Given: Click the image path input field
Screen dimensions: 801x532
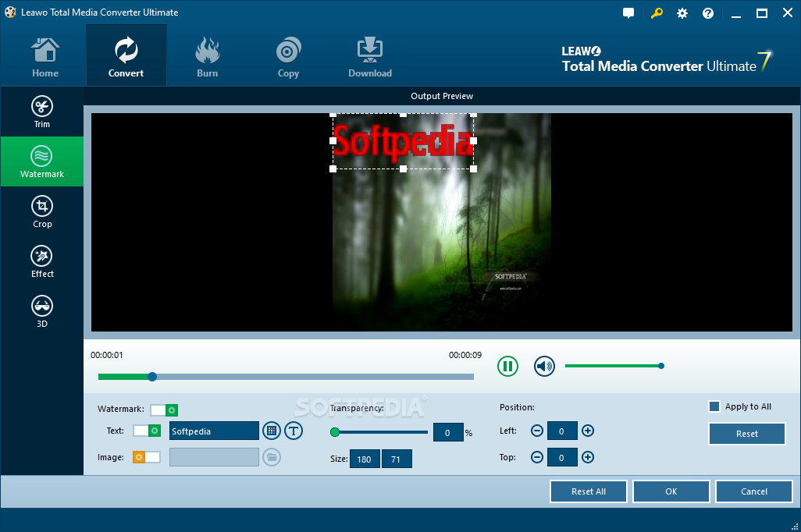Looking at the screenshot, I should (x=214, y=457).
